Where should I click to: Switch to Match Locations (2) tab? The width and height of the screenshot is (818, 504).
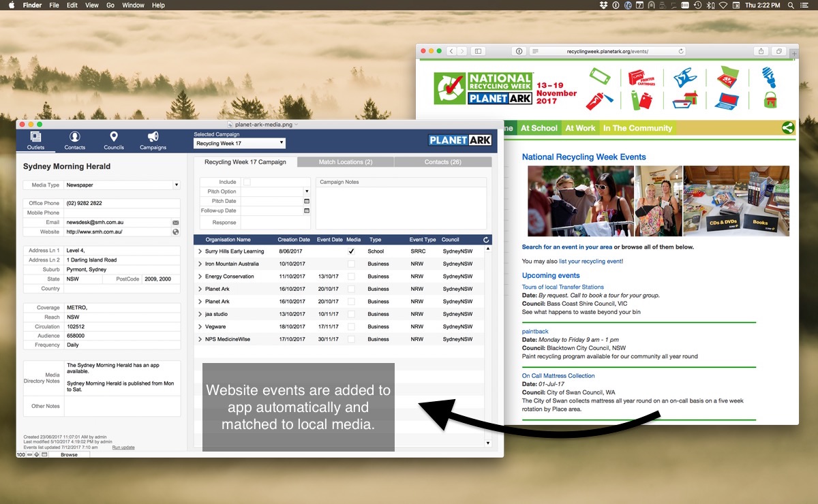[x=346, y=162]
